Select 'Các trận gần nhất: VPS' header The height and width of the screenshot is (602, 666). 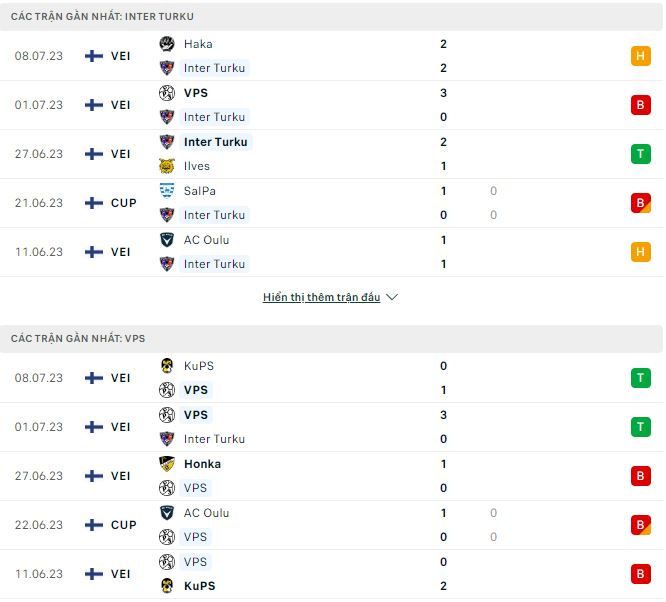click(x=78, y=339)
